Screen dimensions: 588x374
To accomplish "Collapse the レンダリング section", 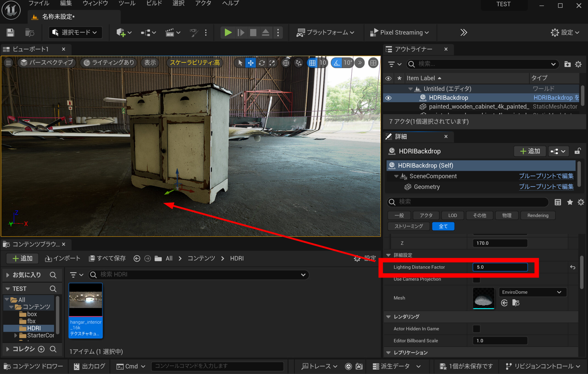I will (388, 317).
